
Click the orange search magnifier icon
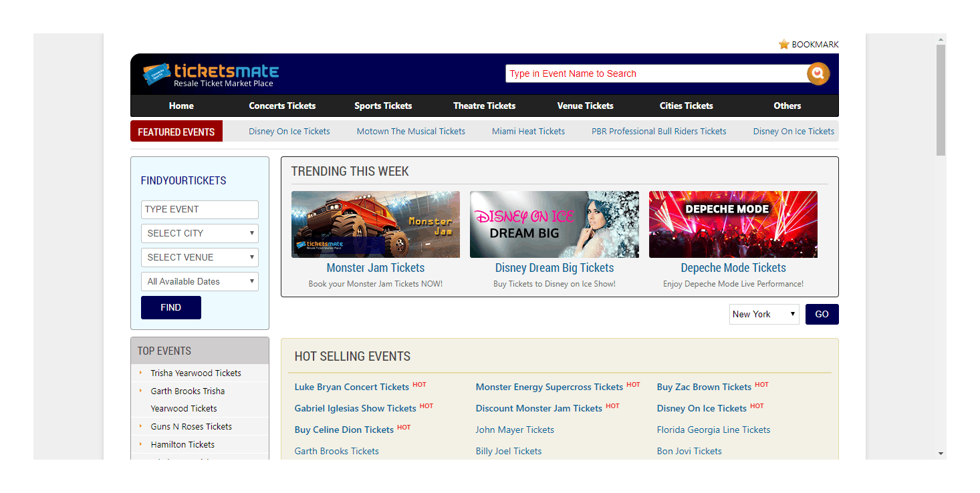tap(818, 73)
